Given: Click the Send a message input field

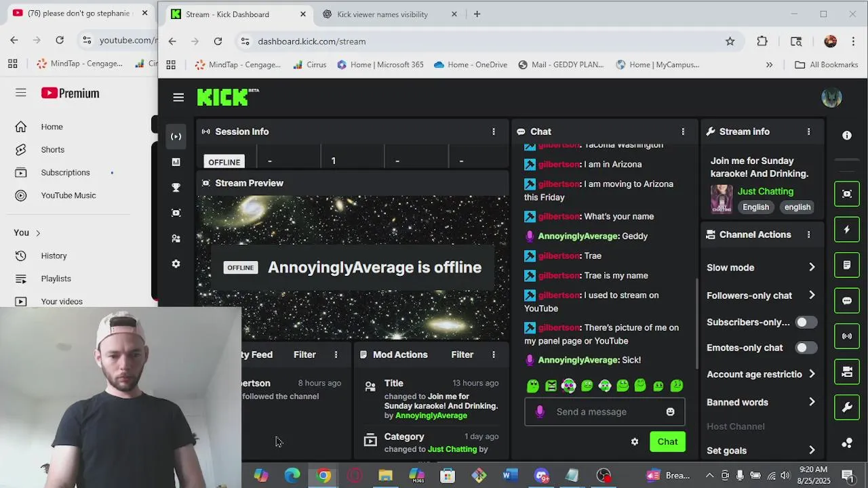Looking at the screenshot, I should coord(605,411).
